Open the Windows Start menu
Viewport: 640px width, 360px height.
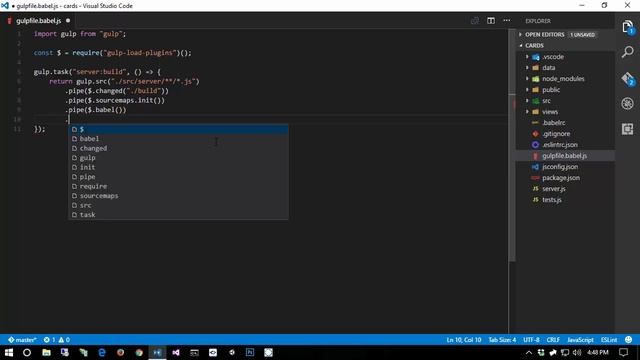point(9,352)
